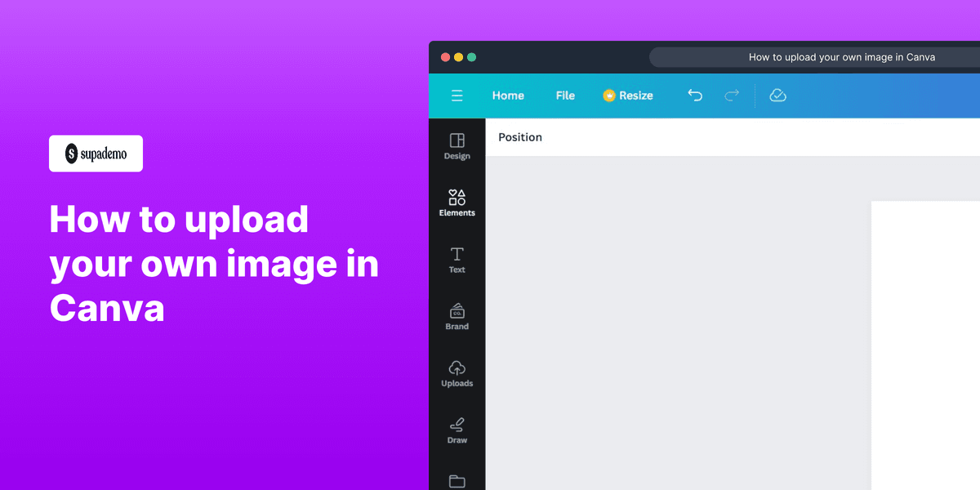
Task: Click the Brand sidebar icon
Action: click(457, 316)
